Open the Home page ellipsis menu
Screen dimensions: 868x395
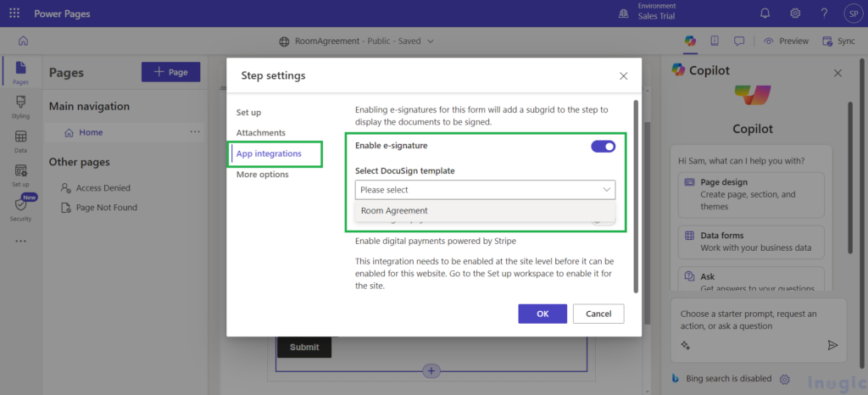[x=195, y=132]
